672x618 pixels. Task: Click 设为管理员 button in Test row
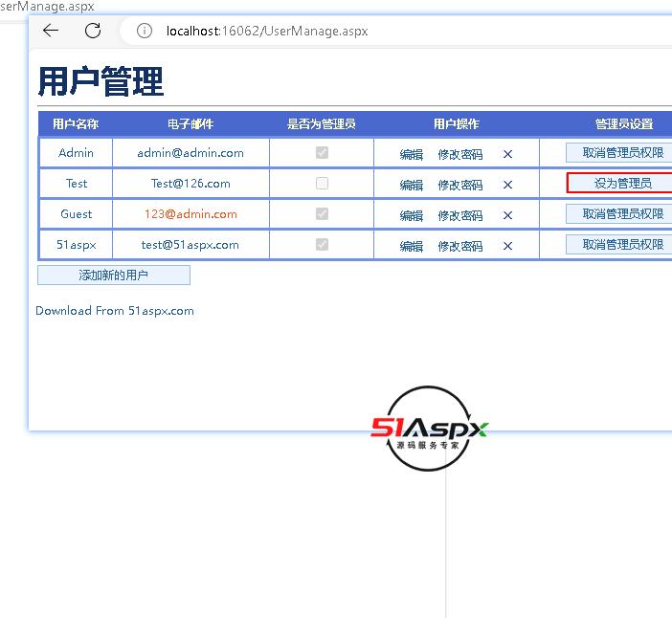click(x=619, y=184)
